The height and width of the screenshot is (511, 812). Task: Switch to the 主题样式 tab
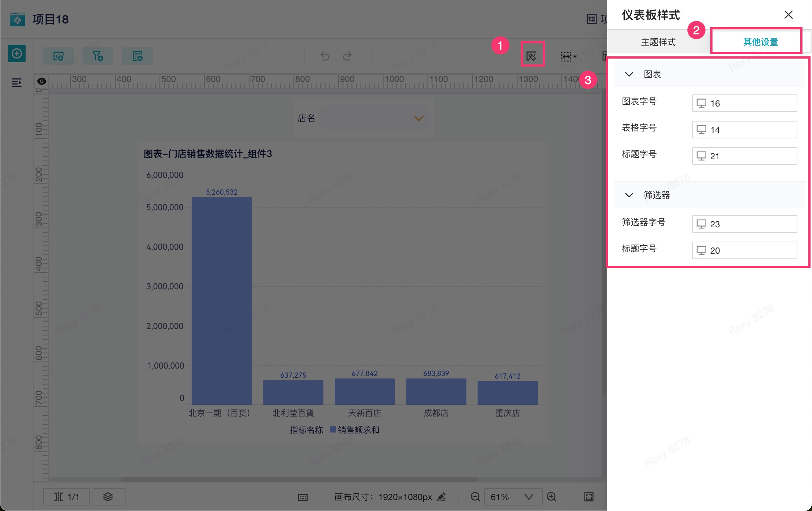(x=658, y=42)
